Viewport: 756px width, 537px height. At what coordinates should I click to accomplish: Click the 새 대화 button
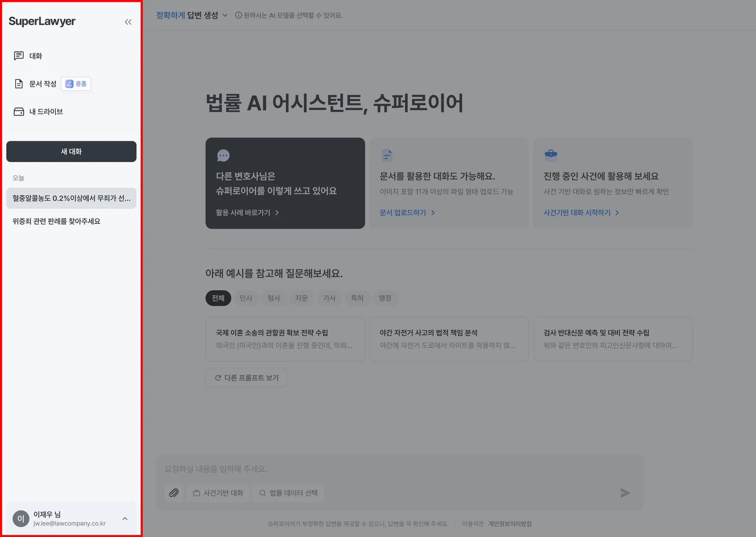(x=71, y=151)
